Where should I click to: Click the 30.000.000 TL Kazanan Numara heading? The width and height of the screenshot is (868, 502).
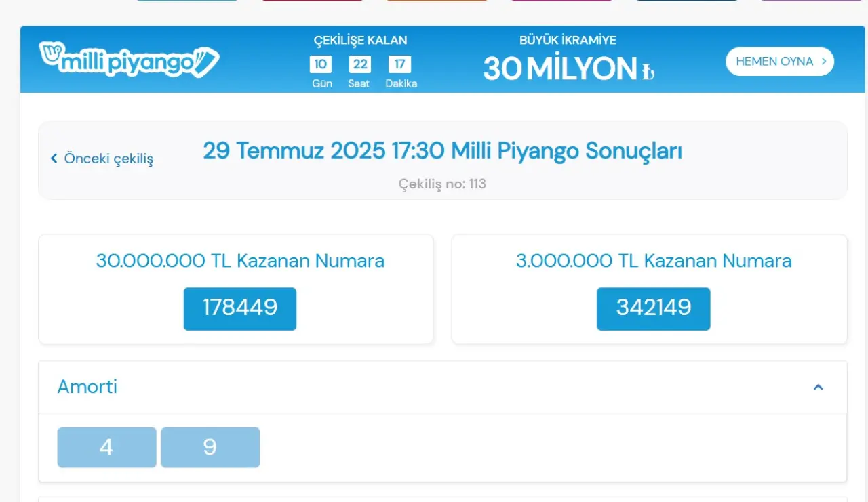pyautogui.click(x=240, y=261)
